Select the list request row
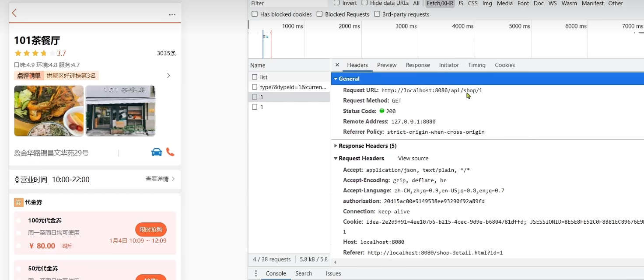644x280 pixels. pos(289,77)
